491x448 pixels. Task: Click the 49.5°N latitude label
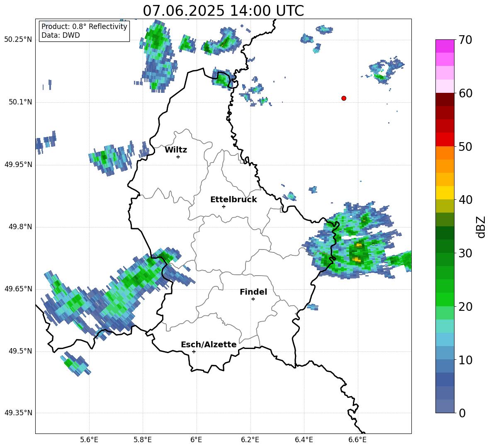pos(20,351)
